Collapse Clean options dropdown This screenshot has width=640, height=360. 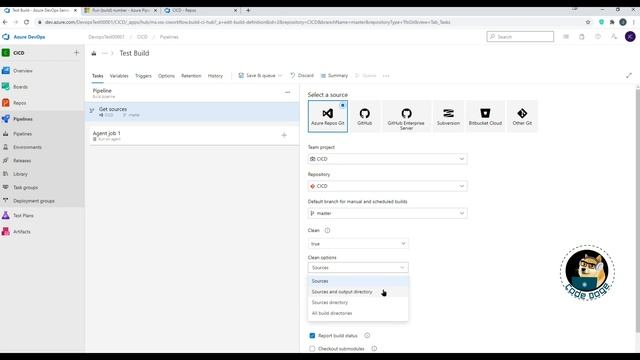point(358,268)
